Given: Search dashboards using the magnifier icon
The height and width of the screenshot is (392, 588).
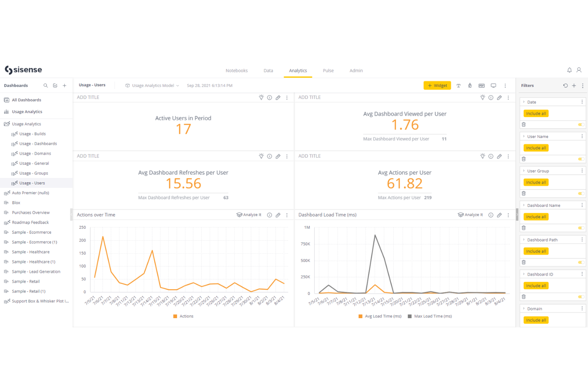Looking at the screenshot, I should [46, 85].
